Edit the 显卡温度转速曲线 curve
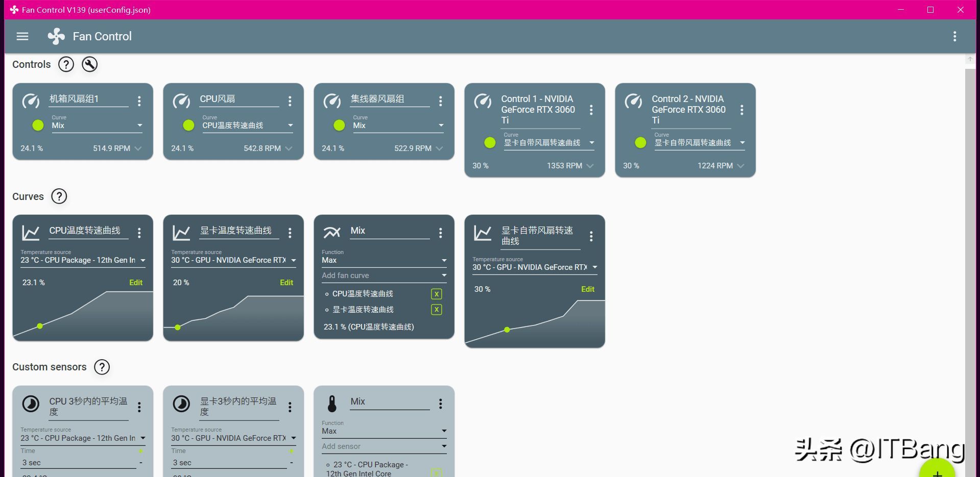Screen dimensions: 980x477 click(x=286, y=283)
